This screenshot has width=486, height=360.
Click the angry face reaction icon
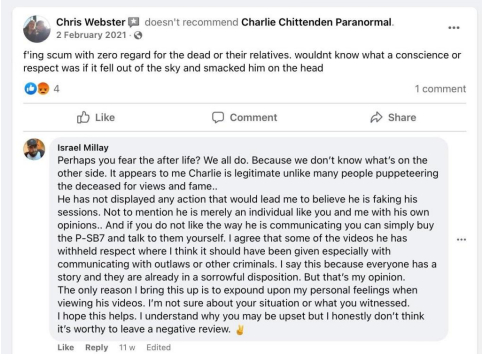[x=43, y=89]
